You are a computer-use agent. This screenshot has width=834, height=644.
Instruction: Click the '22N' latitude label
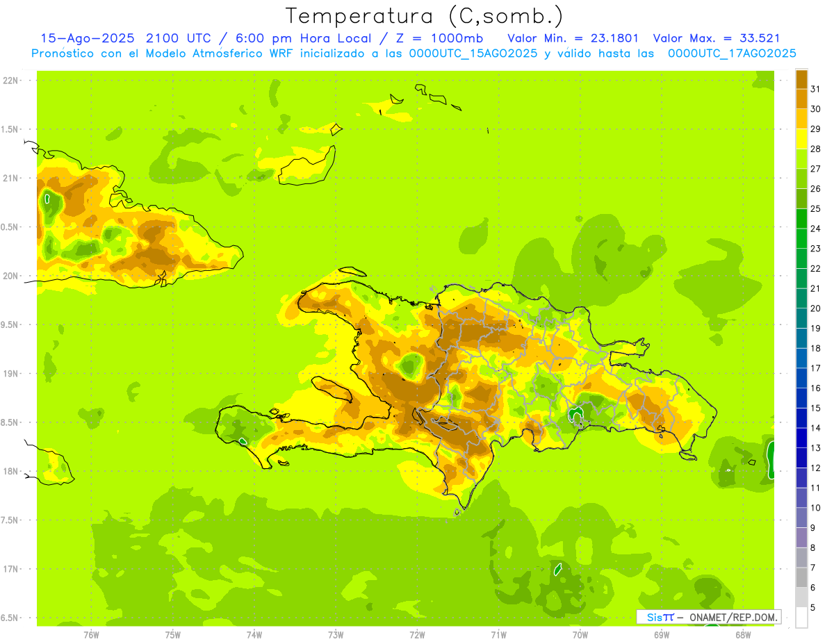(11, 81)
